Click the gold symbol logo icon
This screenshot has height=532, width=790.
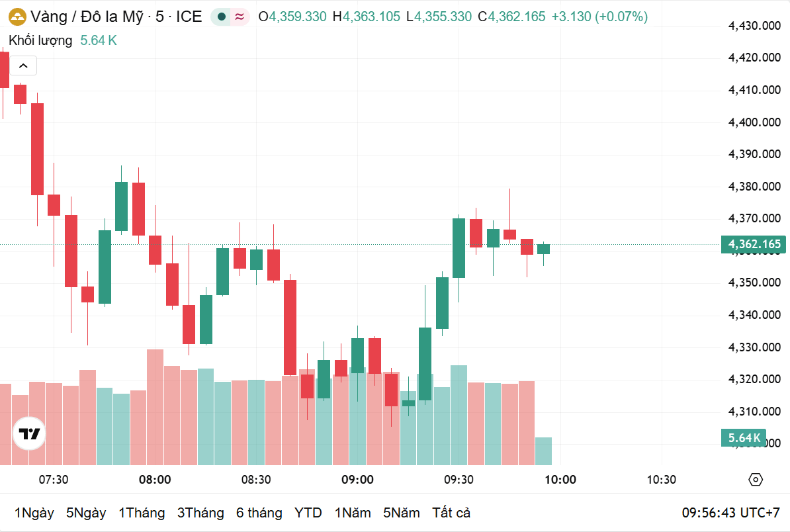17,17
